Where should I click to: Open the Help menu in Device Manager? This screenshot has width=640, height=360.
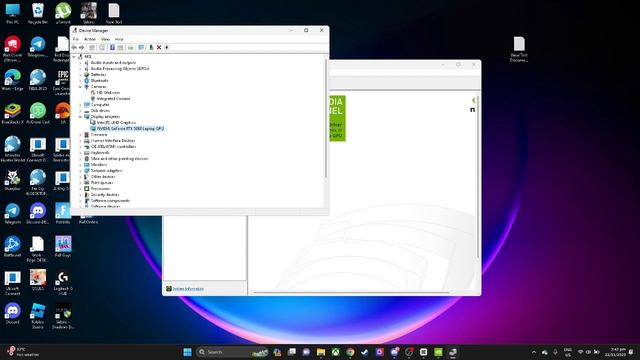pyautogui.click(x=119, y=39)
